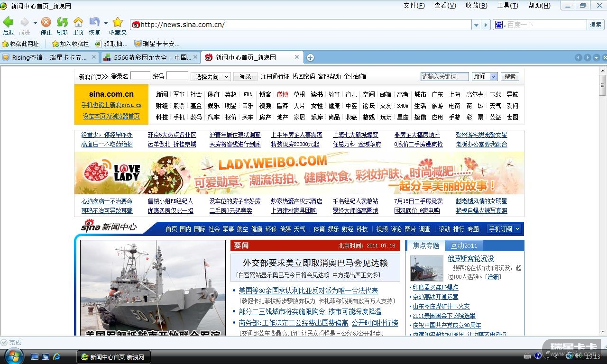Image resolution: width=607 pixels, height=364 pixels.
Task: Open the 帮助(H) menu
Action: coord(539,6)
